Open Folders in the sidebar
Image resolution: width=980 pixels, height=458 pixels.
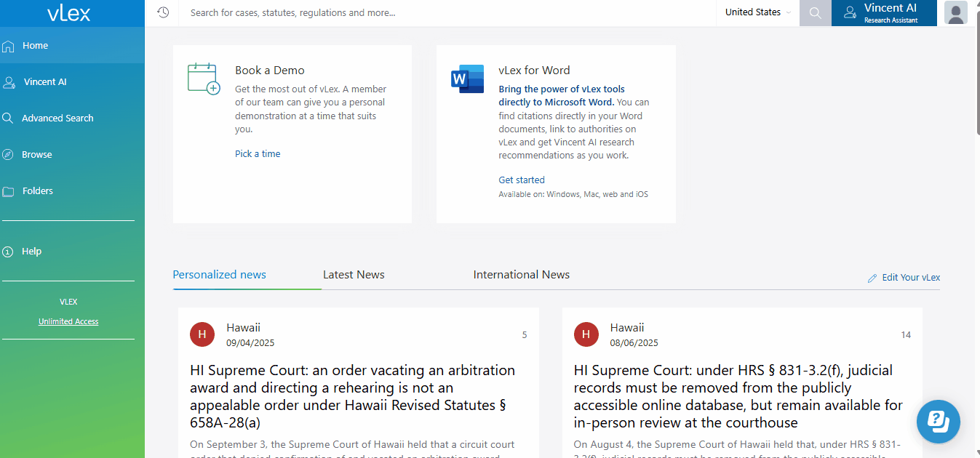point(38,191)
